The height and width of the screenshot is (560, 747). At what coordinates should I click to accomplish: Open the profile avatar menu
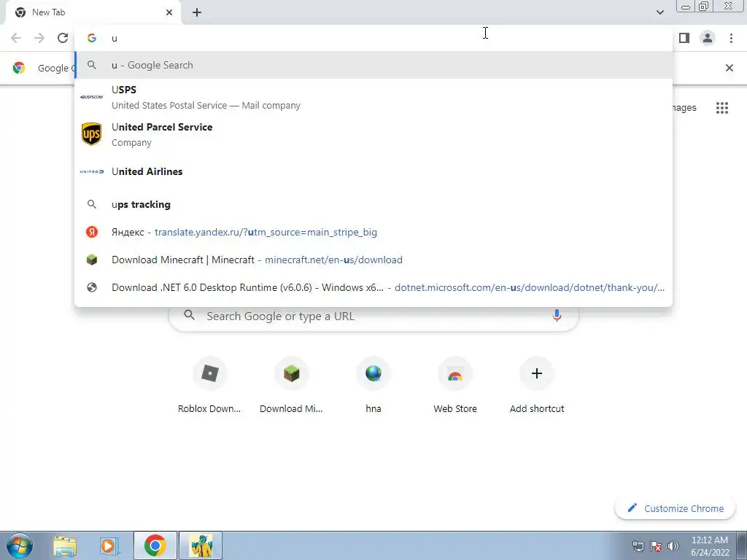708,38
